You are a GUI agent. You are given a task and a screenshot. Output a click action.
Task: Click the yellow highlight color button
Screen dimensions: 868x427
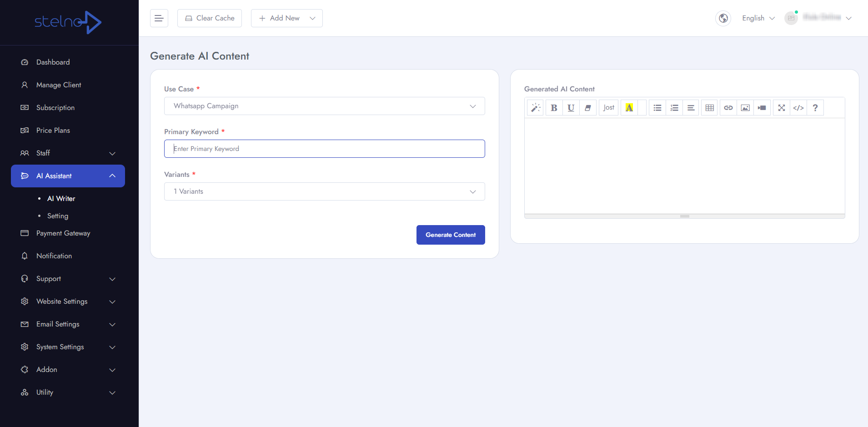629,108
